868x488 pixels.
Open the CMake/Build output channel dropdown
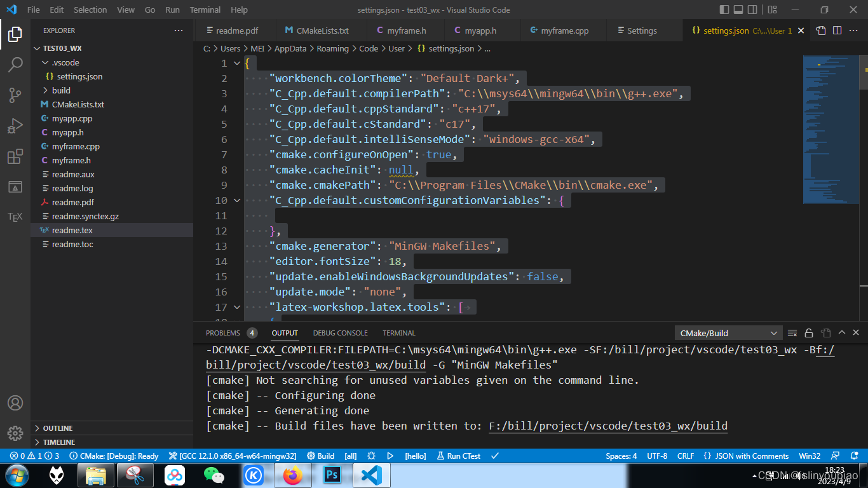click(728, 332)
